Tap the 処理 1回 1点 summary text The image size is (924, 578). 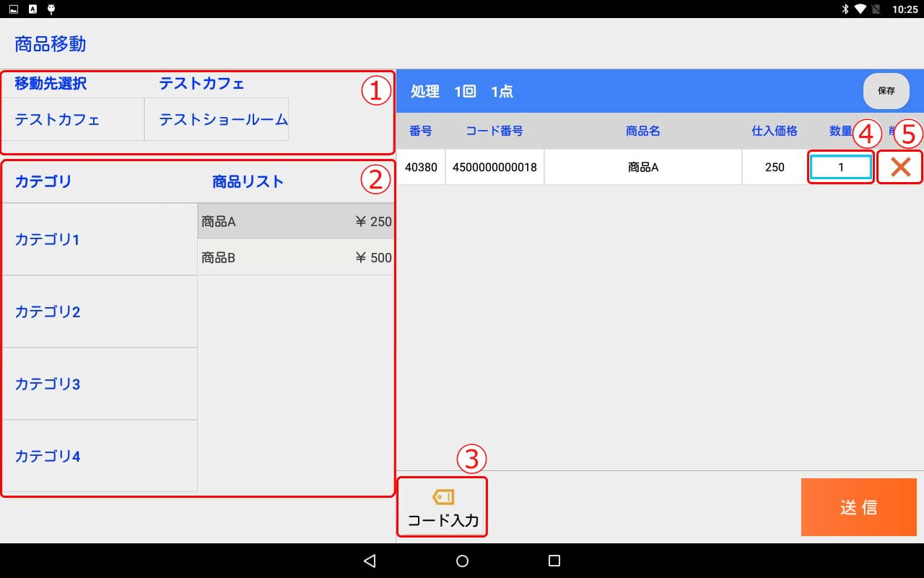tap(462, 92)
